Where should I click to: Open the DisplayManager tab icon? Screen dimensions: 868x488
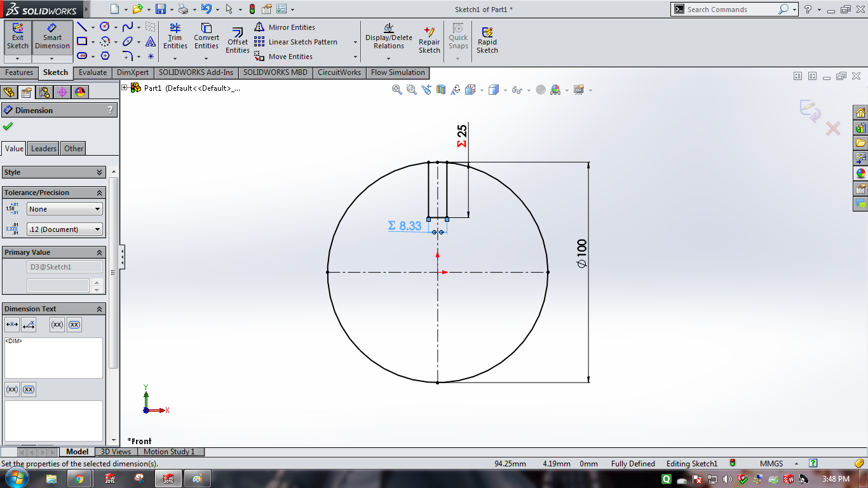[80, 92]
